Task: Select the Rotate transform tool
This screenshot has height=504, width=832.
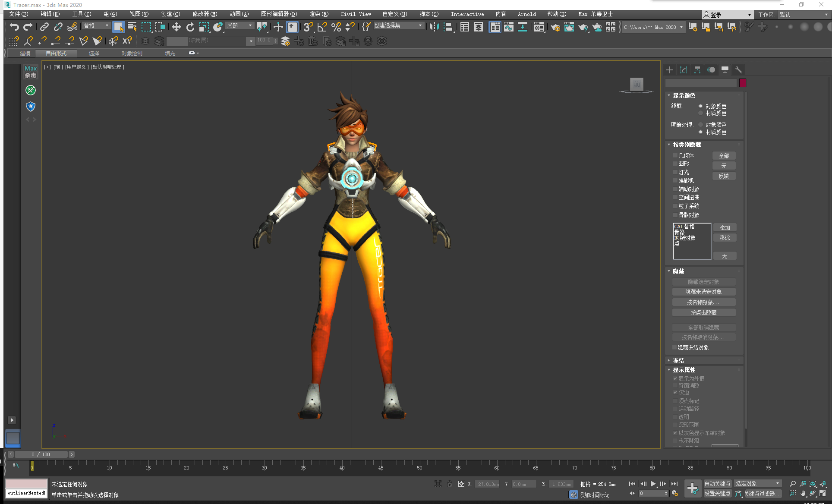Action: click(x=190, y=27)
